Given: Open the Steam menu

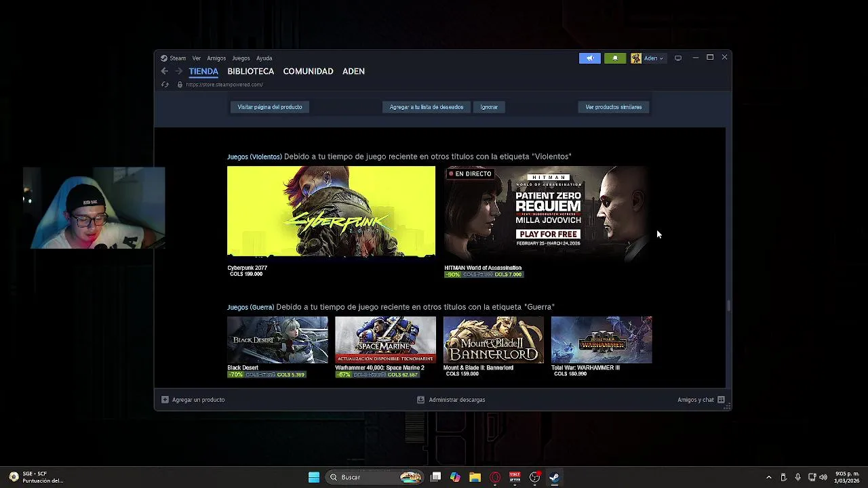Looking at the screenshot, I should click(x=178, y=58).
